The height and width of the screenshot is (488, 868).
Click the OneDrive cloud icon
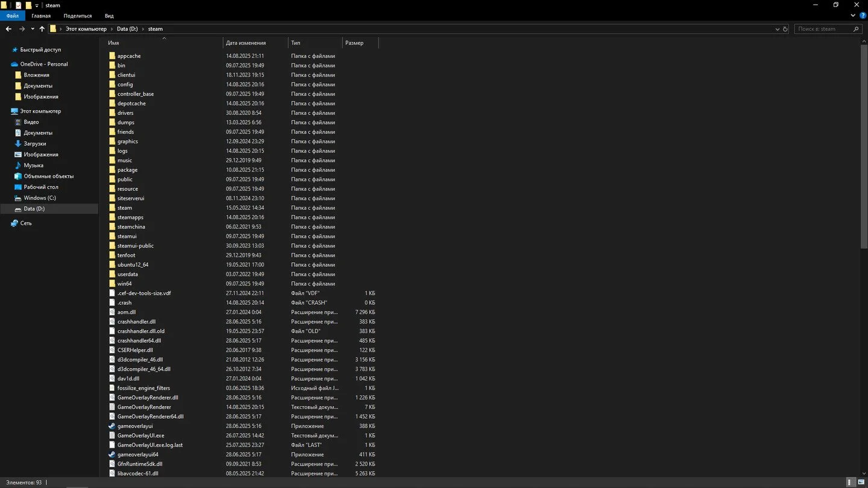pos(14,64)
